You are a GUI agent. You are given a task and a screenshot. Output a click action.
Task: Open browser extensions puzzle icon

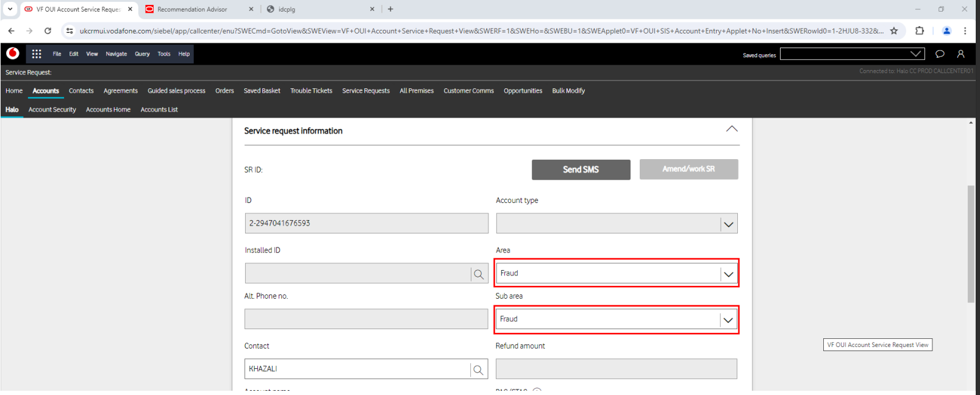920,30
